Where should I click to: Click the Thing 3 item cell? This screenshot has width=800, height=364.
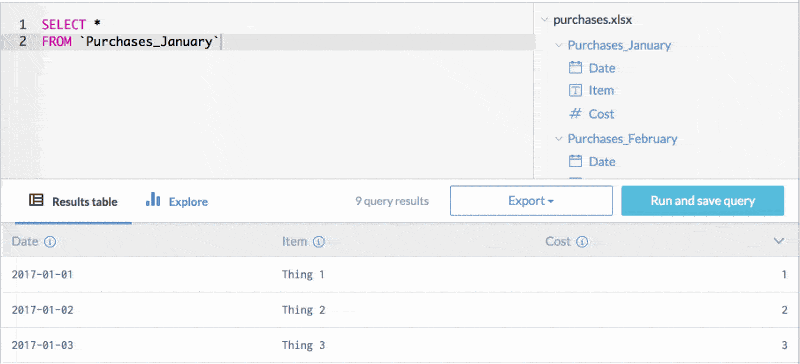pyautogui.click(x=304, y=345)
